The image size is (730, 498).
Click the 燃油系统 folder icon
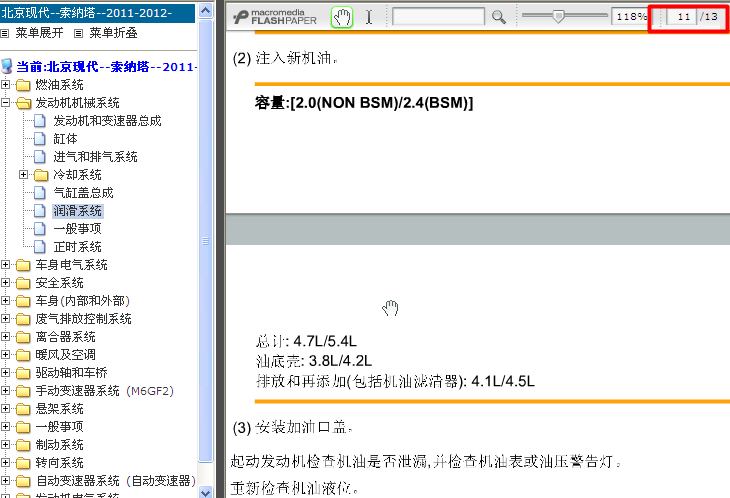pyautogui.click(x=23, y=85)
